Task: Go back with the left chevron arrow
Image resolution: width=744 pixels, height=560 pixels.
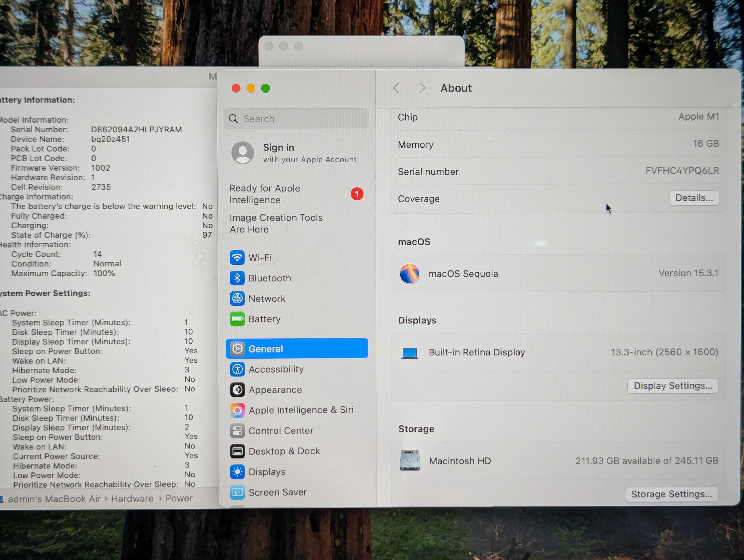Action: coord(396,88)
